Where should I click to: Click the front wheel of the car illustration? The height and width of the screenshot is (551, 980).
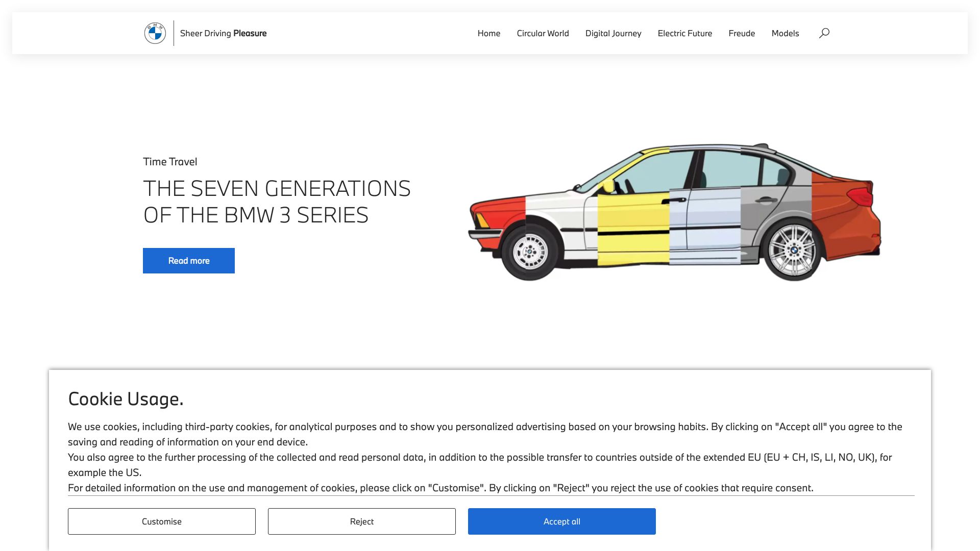coord(529,252)
